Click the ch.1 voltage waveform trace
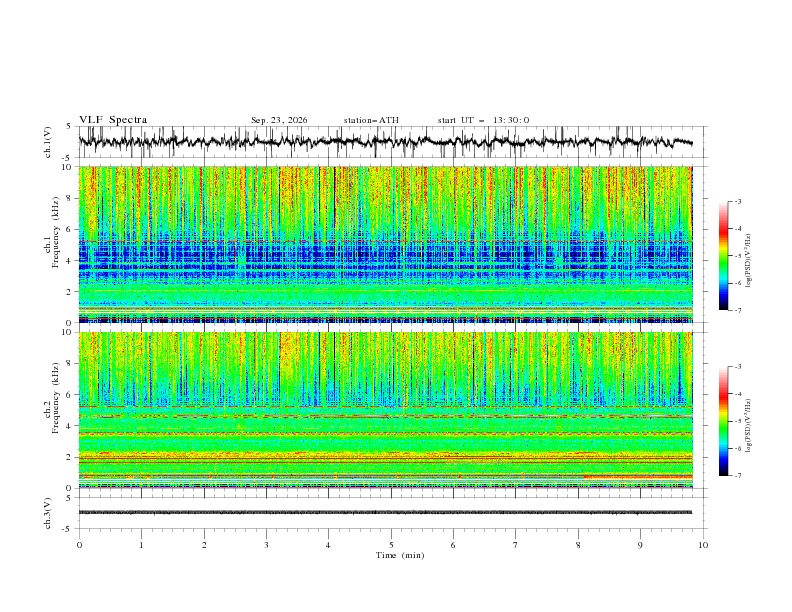Screen dimensions: 792x612 [385, 141]
